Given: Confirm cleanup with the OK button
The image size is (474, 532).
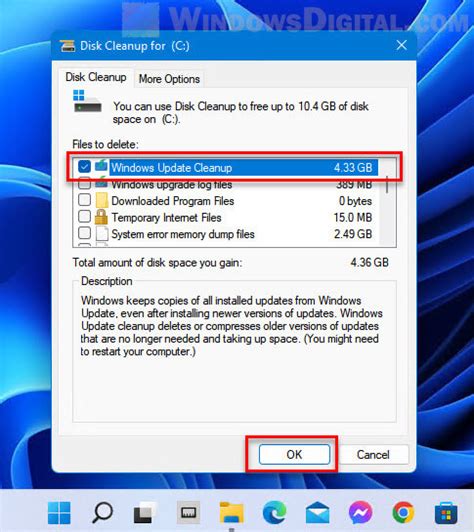Looking at the screenshot, I should pyautogui.click(x=294, y=454).
